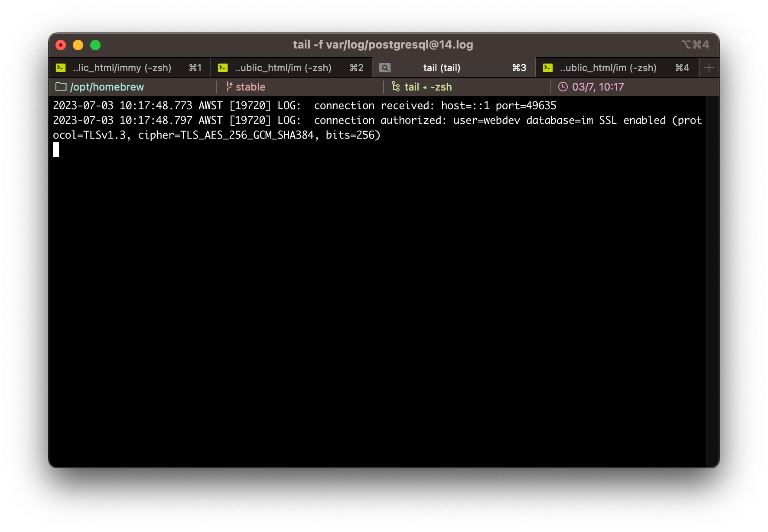Maximize the window with green button
This screenshot has height=532, width=768.
(x=95, y=45)
